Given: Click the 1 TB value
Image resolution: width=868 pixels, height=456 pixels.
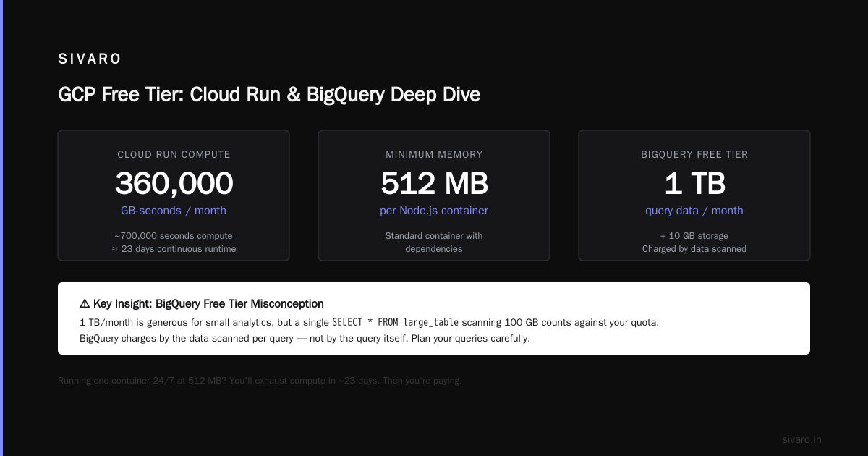Looking at the screenshot, I should (x=694, y=184).
